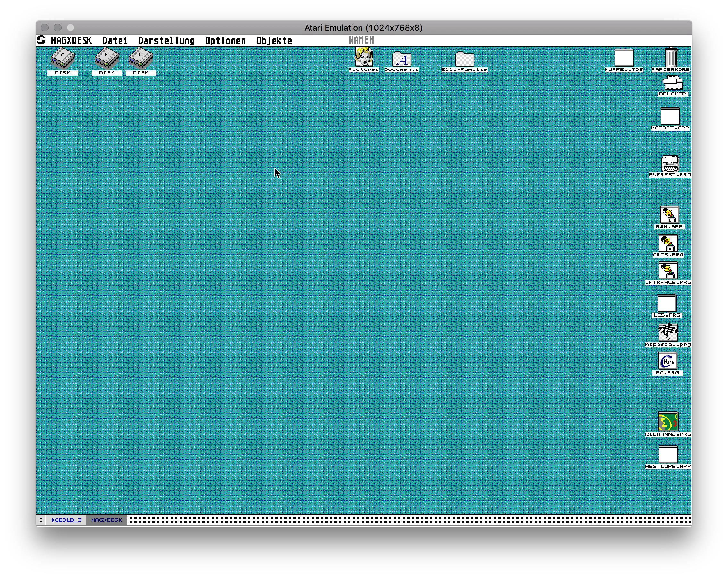Open the Optionen menu
Image resolution: width=728 pixels, height=578 pixels.
(225, 40)
